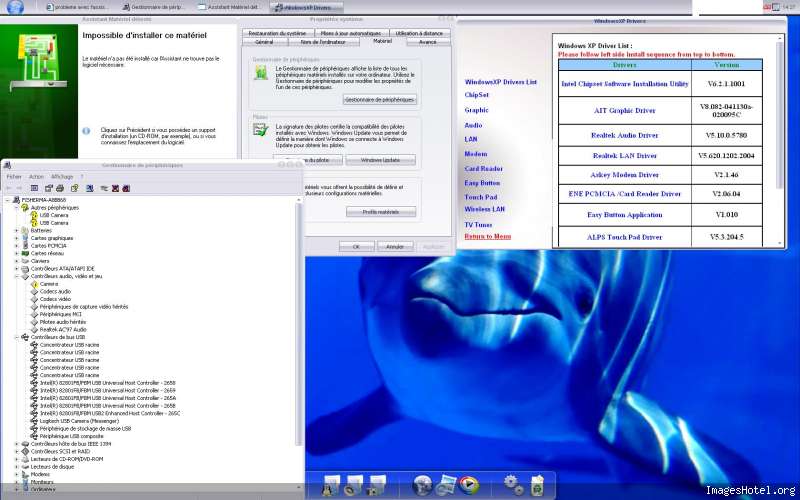Viewport: 800px width, 500px height.
Task: Open the Action menu in Device Manager
Action: [x=36, y=177]
